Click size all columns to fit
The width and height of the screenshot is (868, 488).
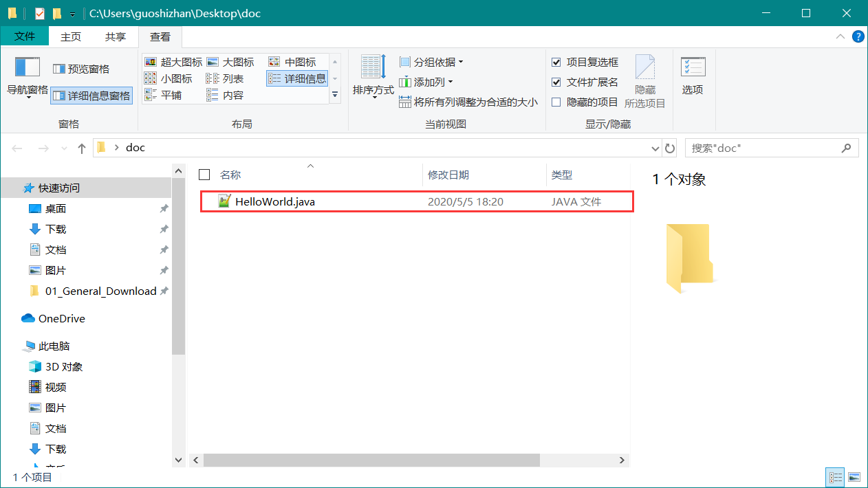[x=468, y=102]
